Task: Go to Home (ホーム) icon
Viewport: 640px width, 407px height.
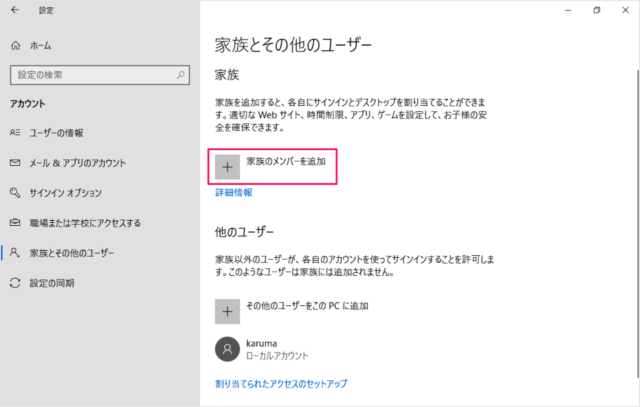Action: (x=16, y=46)
